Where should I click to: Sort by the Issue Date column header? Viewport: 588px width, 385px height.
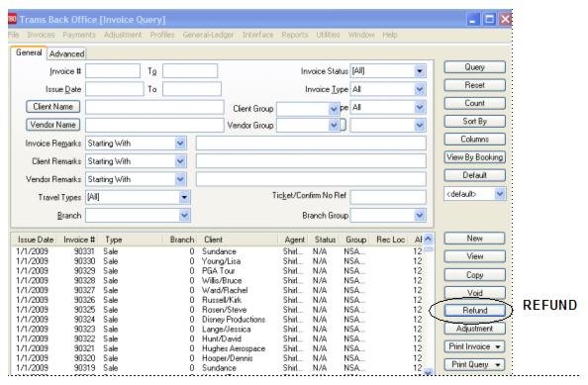[36, 240]
